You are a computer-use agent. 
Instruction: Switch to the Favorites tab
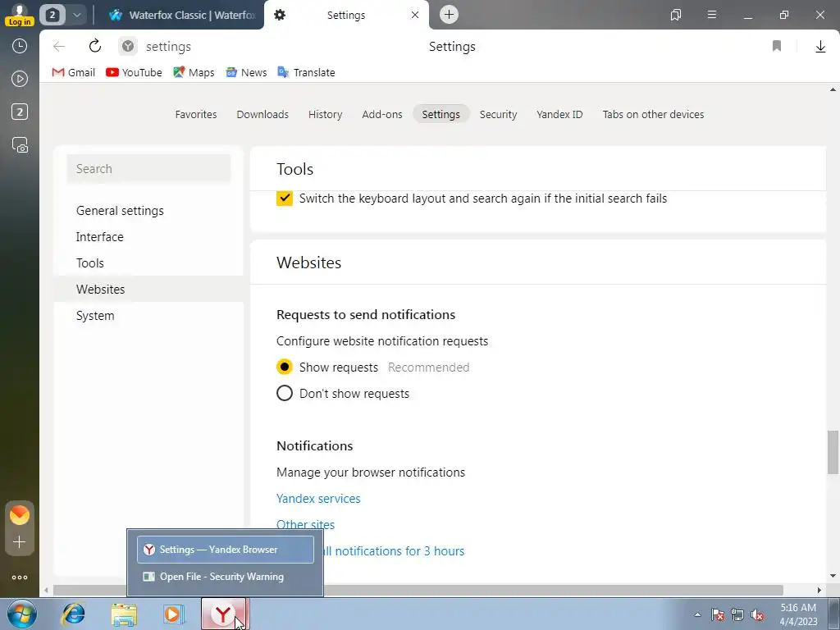pyautogui.click(x=196, y=114)
